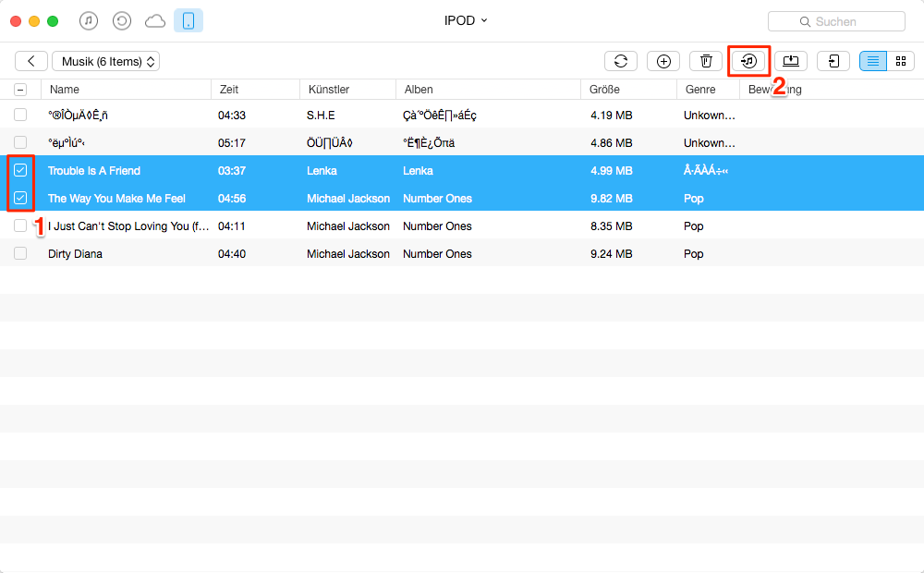The width and height of the screenshot is (924, 573).
Task: Click the magnifier search icon
Action: pos(805,22)
